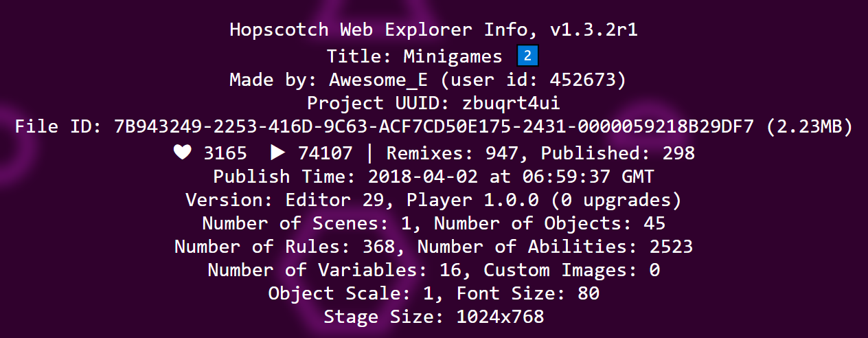The height and width of the screenshot is (338, 868).
Task: Click the play count '74107'
Action: point(325,153)
